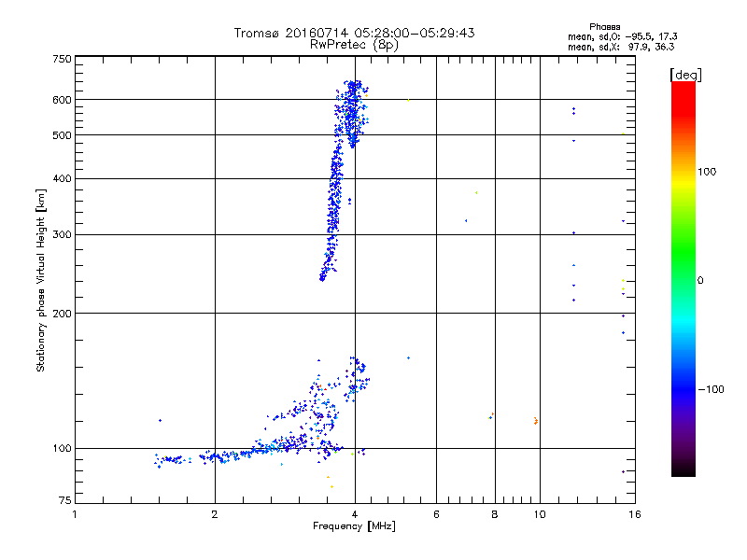Click the 'mean, sd,X: 97.9, 36.3' line

click(x=621, y=48)
